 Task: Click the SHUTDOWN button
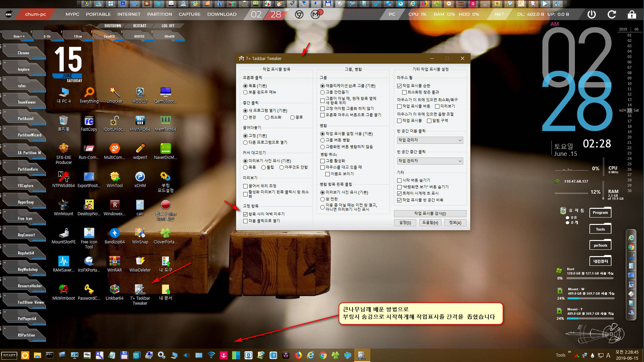[x=112, y=26]
